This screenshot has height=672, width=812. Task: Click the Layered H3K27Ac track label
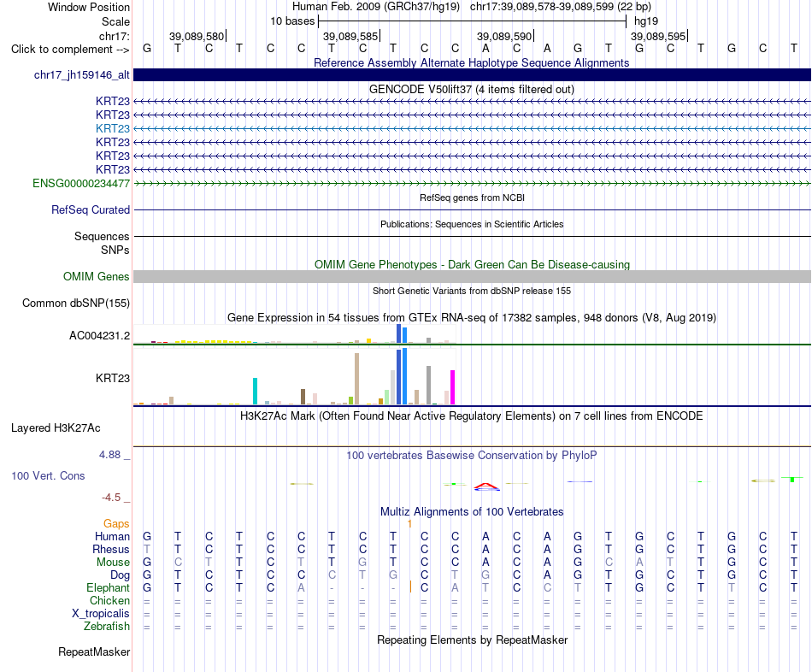[56, 428]
